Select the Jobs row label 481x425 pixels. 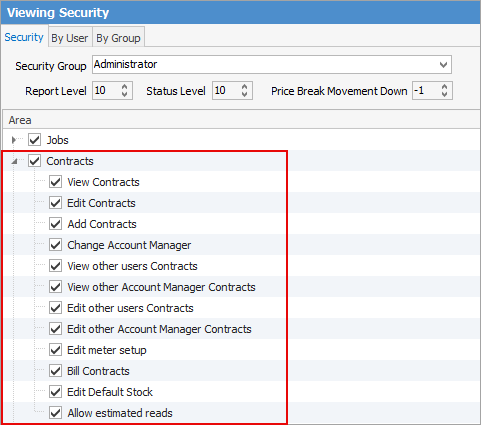coord(57,140)
